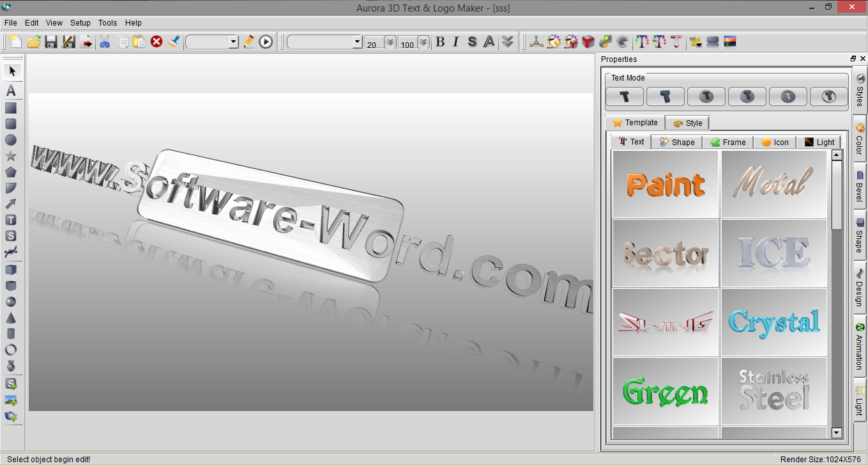Toggle the outlined 'A' text style button

click(489, 42)
